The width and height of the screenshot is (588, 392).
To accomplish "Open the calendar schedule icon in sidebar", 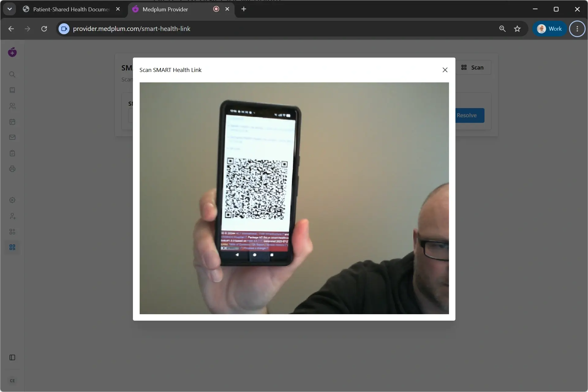I will 12,122.
